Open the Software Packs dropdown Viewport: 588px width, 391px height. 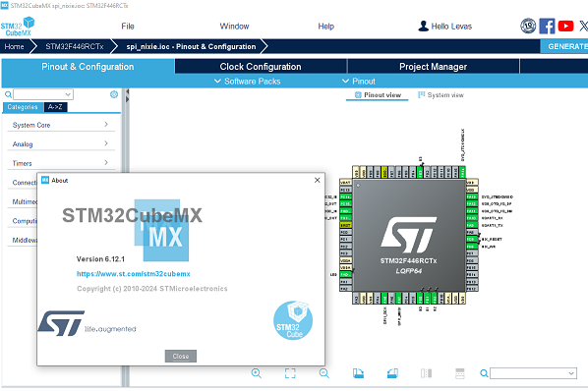(247, 82)
